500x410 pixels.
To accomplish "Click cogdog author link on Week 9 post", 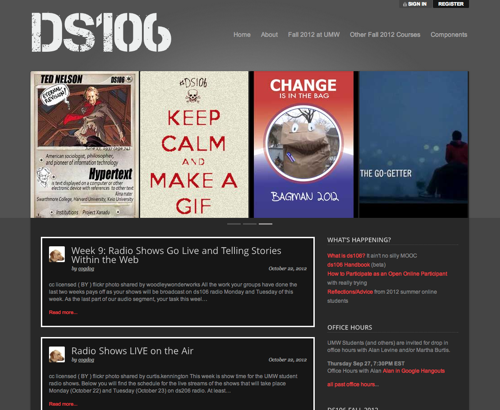I will tap(86, 269).
